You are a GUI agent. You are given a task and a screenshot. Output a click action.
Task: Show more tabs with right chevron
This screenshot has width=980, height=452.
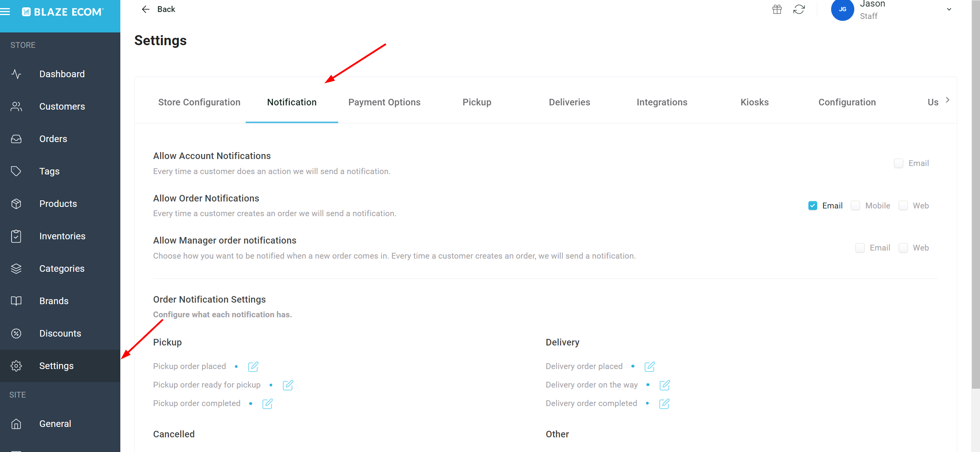point(948,100)
